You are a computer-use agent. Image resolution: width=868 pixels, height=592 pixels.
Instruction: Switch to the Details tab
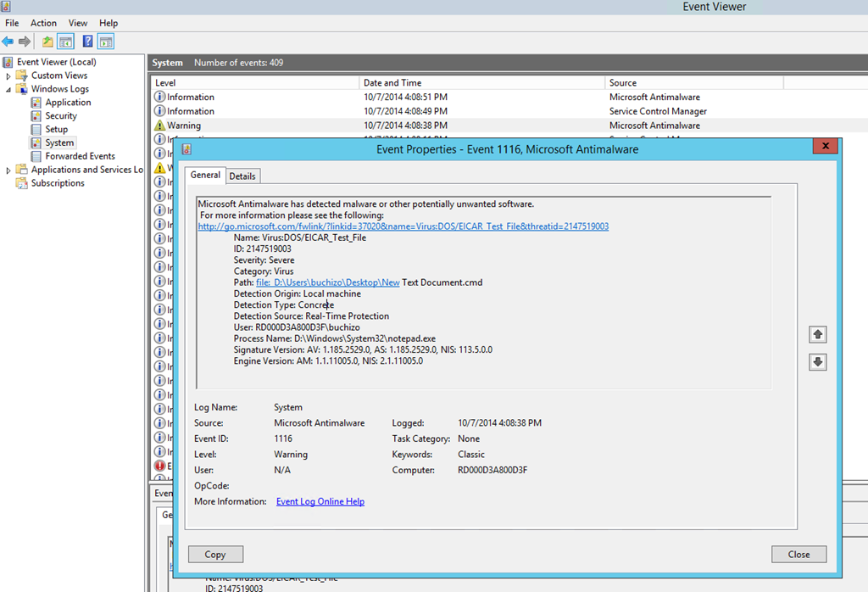tap(242, 176)
